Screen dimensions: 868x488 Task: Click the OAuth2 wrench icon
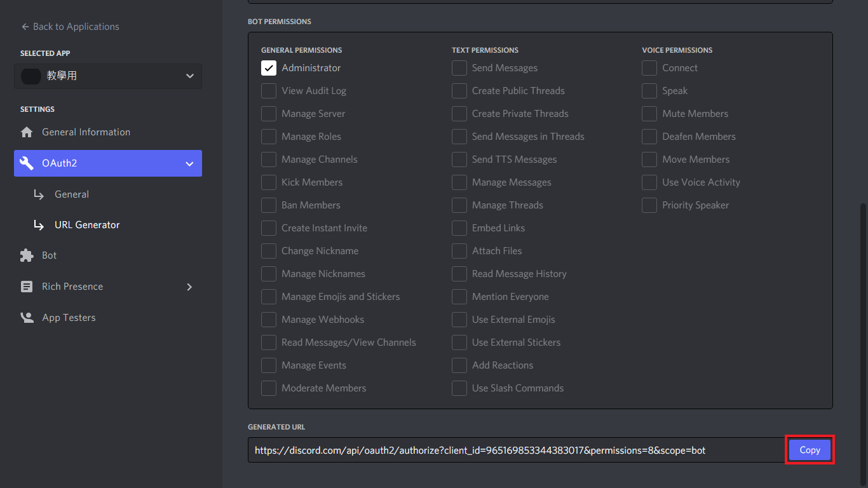(27, 163)
